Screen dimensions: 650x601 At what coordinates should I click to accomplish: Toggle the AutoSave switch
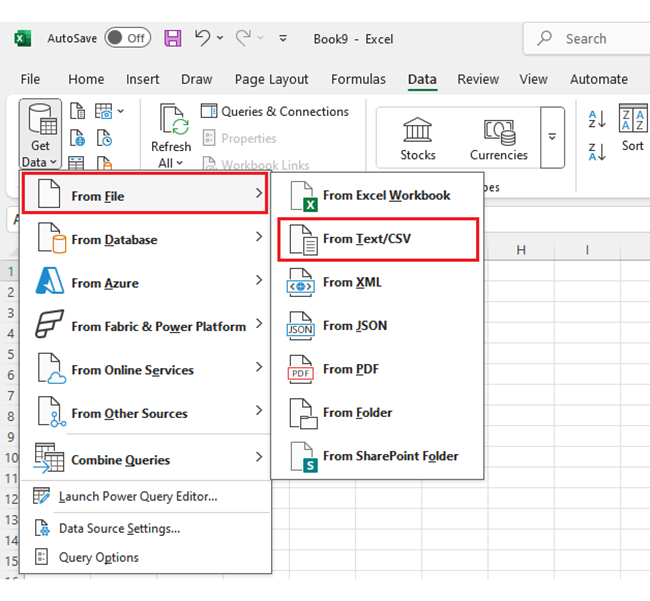point(128,38)
